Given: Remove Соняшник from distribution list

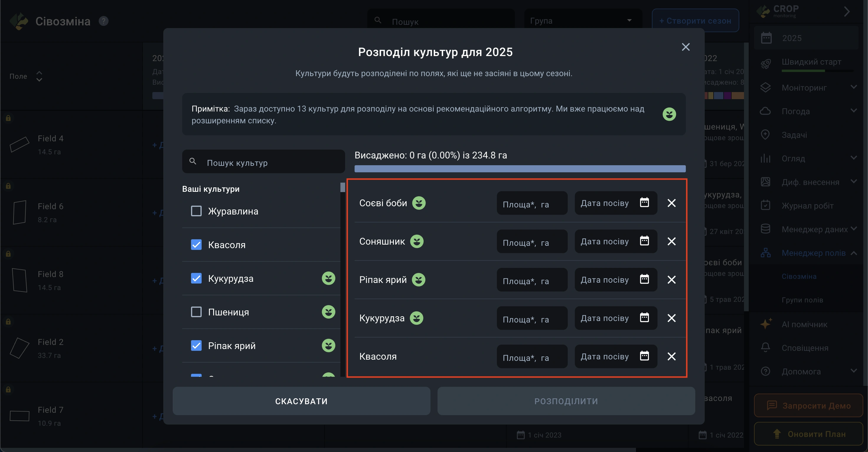Looking at the screenshot, I should click(671, 241).
